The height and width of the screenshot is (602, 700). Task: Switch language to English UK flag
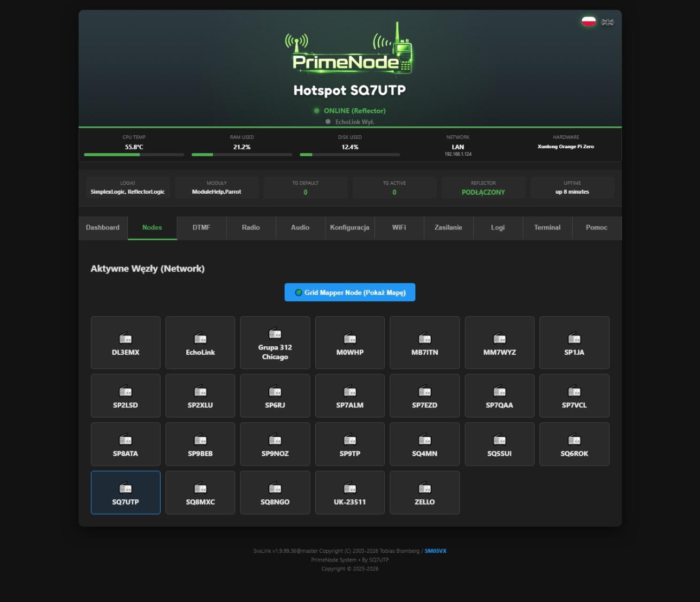[607, 22]
